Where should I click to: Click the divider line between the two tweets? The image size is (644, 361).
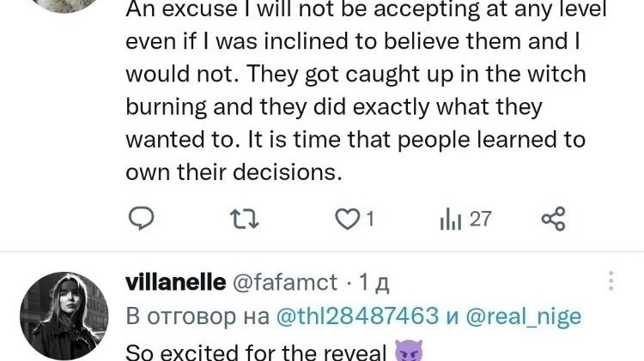(322, 253)
